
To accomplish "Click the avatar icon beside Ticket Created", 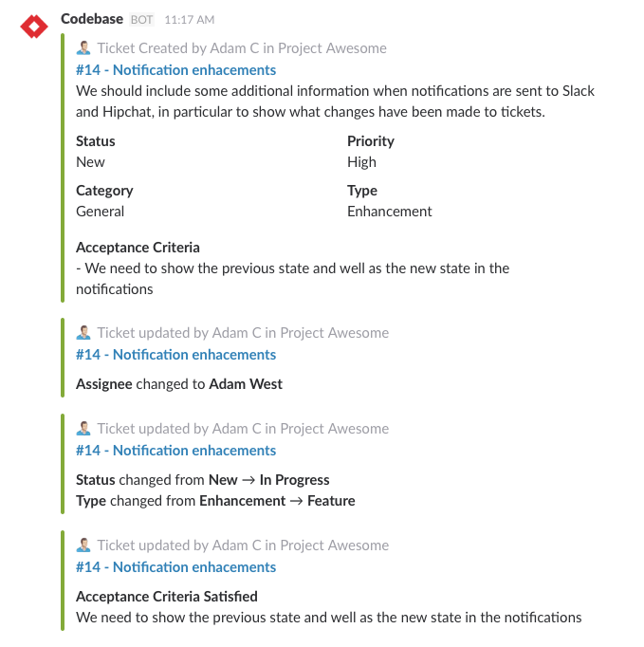I will point(83,47).
